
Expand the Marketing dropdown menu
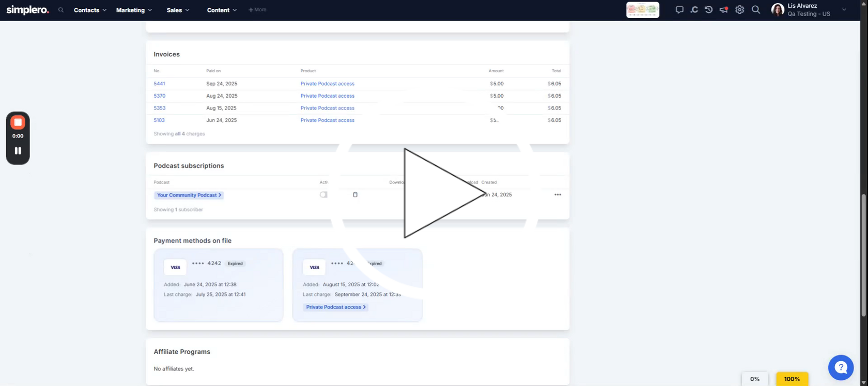pyautogui.click(x=134, y=10)
